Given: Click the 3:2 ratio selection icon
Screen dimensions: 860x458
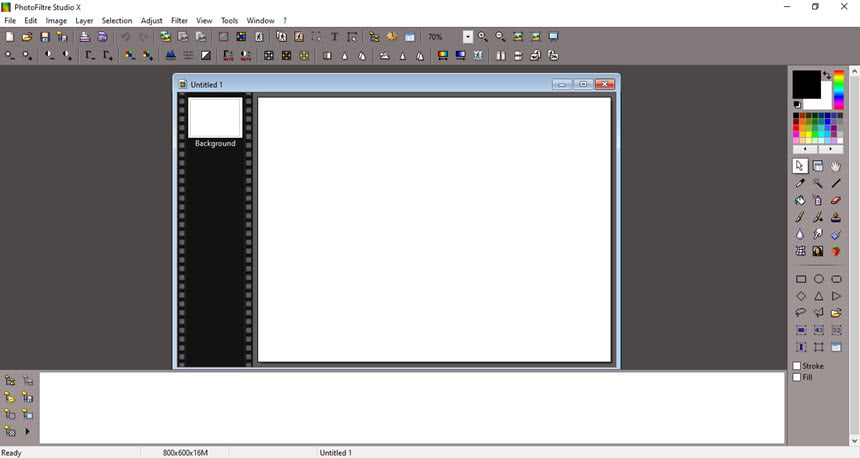Looking at the screenshot, I should point(836,330).
